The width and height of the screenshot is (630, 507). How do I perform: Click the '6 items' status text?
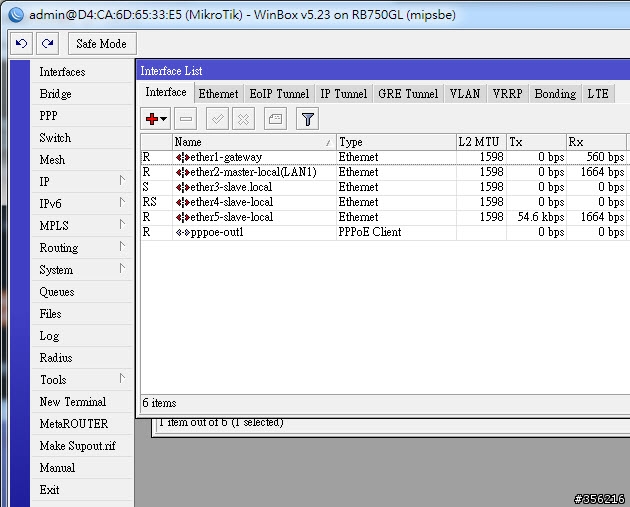click(160, 403)
